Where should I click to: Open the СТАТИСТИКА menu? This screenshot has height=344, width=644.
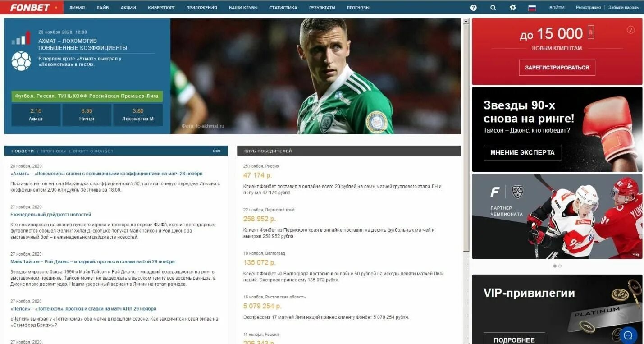pos(283,8)
